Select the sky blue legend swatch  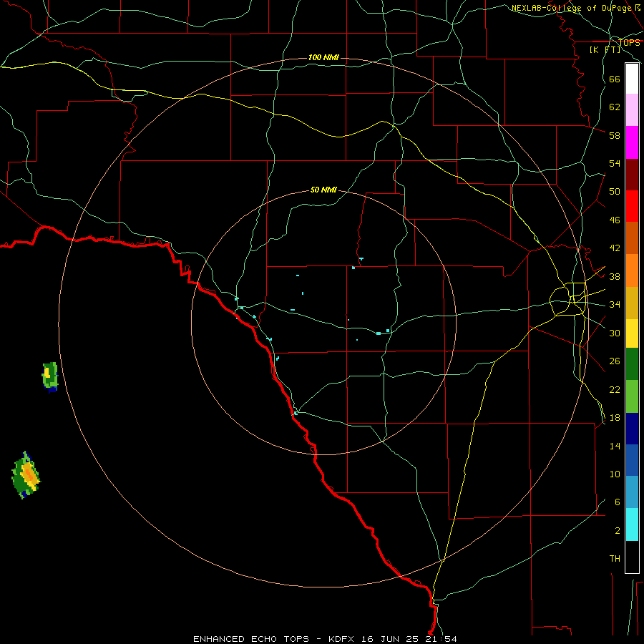pyautogui.click(x=632, y=492)
